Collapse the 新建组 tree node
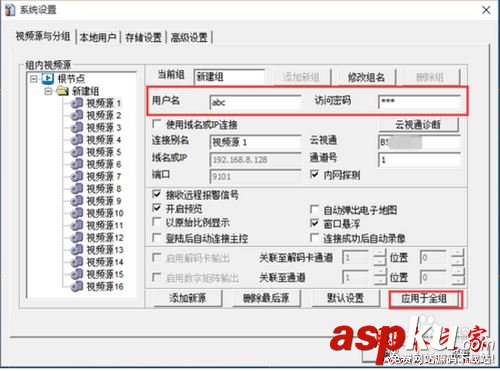 (x=48, y=91)
